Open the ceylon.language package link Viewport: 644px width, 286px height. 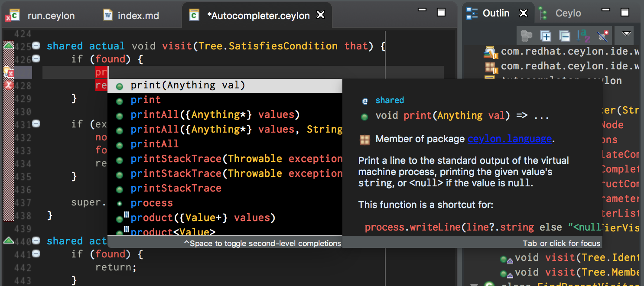pos(509,139)
